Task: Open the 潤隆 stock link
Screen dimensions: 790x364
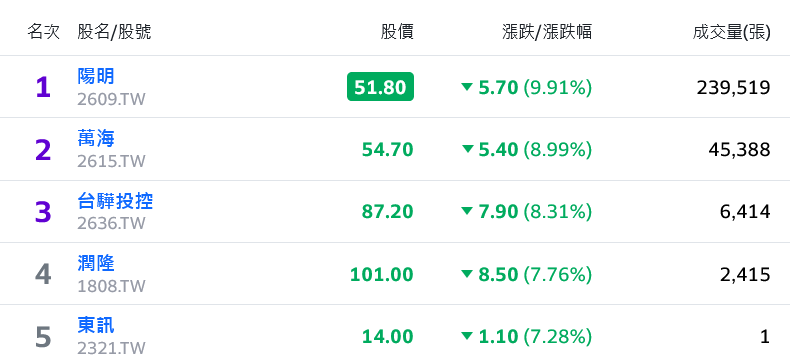Action: pyautogui.click(x=96, y=263)
